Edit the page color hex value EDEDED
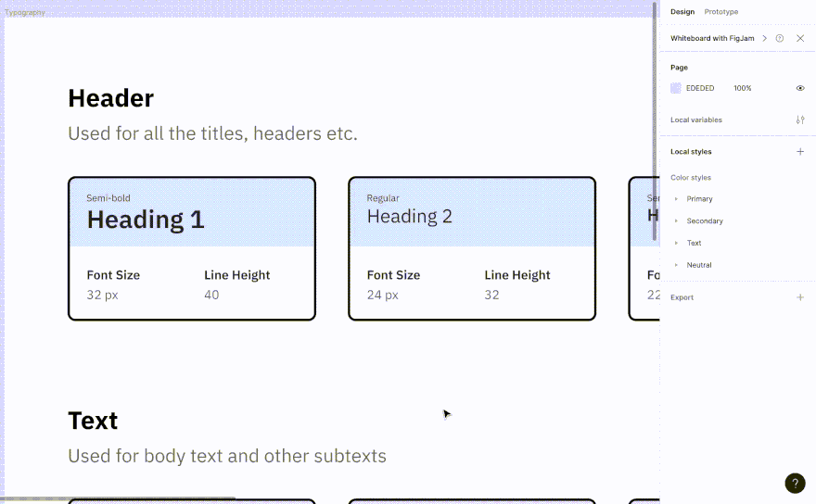 (x=700, y=88)
